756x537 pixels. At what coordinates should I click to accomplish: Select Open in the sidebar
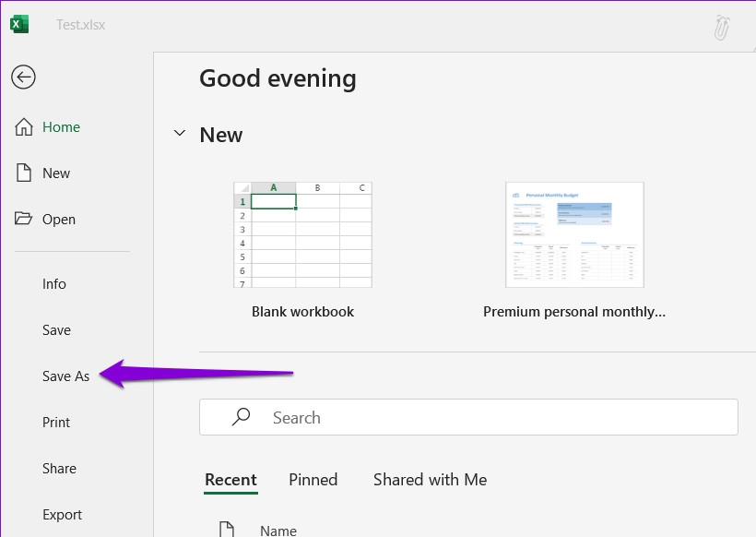tap(59, 220)
